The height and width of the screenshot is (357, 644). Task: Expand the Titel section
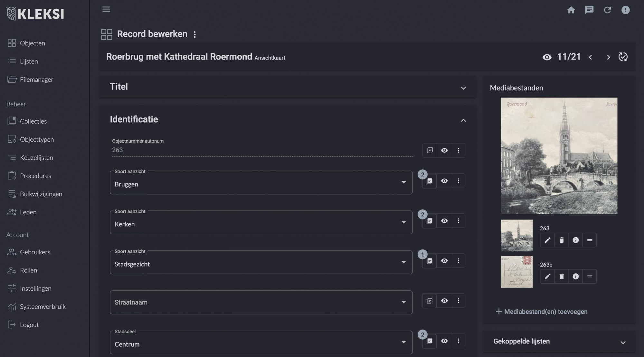(463, 88)
